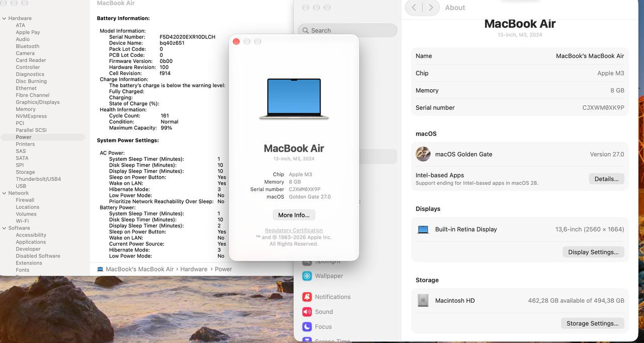Click the Macintosh HD drive icon

coord(423,301)
